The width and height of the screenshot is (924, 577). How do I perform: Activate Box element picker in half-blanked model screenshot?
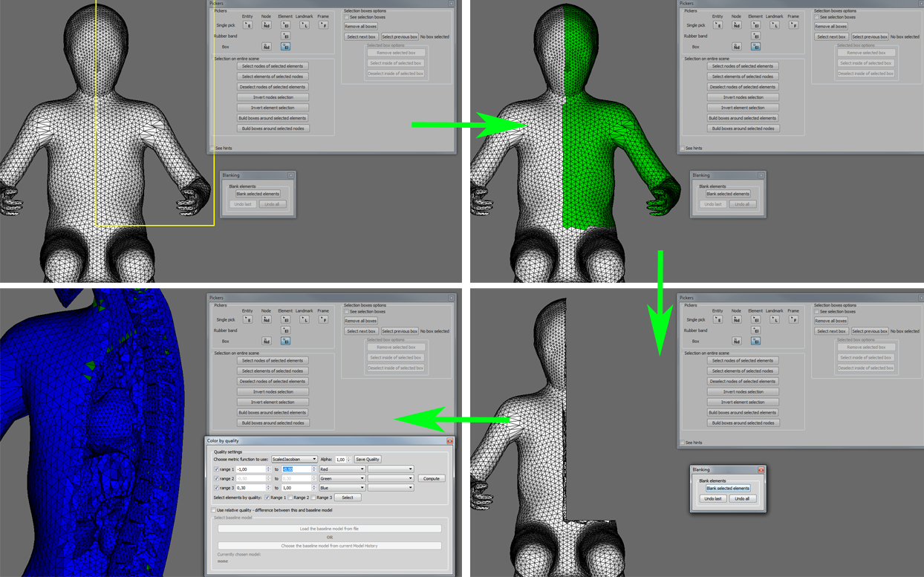point(755,342)
